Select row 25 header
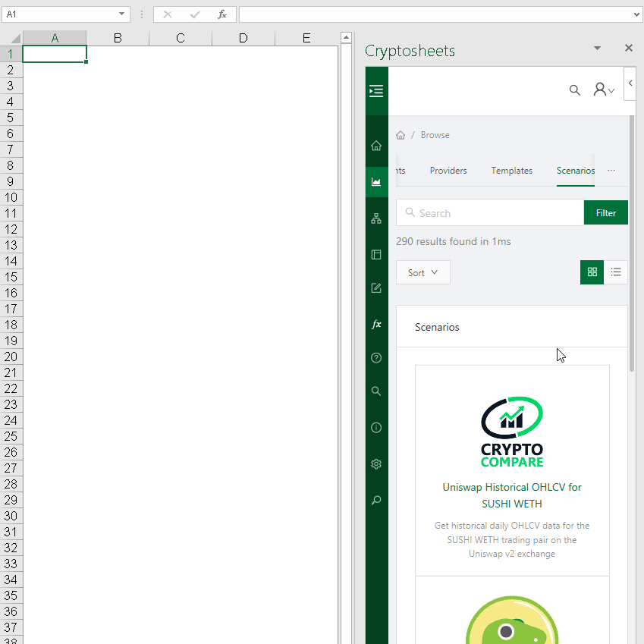The height and width of the screenshot is (644, 644). pos(11,436)
